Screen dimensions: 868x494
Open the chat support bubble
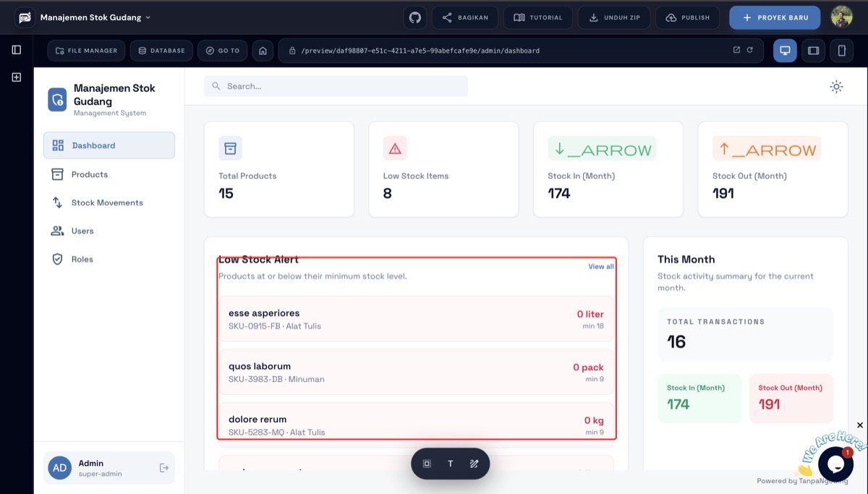[x=835, y=464]
